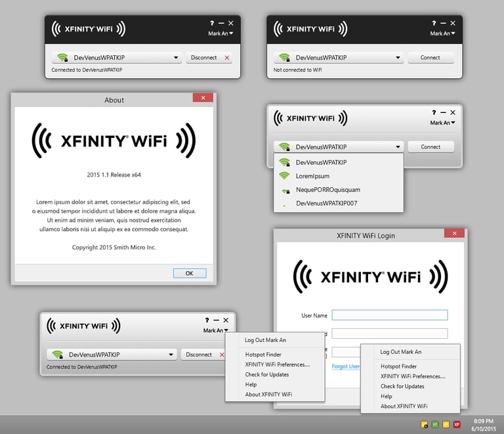This screenshot has height=434, width=504.
Task: Minimize the dark Not connected XFINITY WiFi window
Action: [443, 23]
